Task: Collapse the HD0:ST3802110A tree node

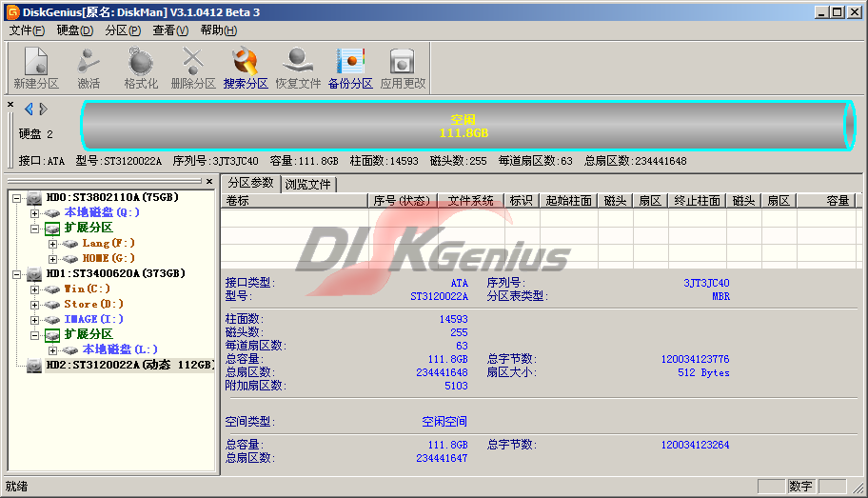Action: point(16,198)
